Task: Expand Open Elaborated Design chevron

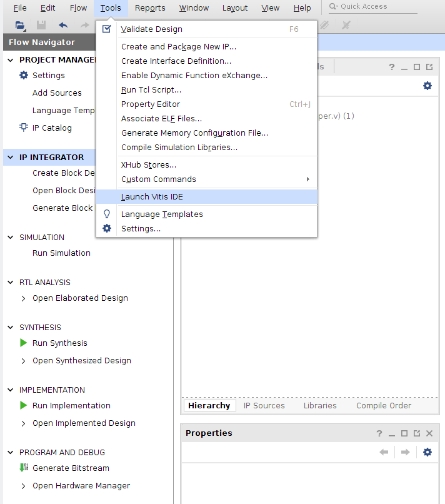Action: [x=23, y=298]
